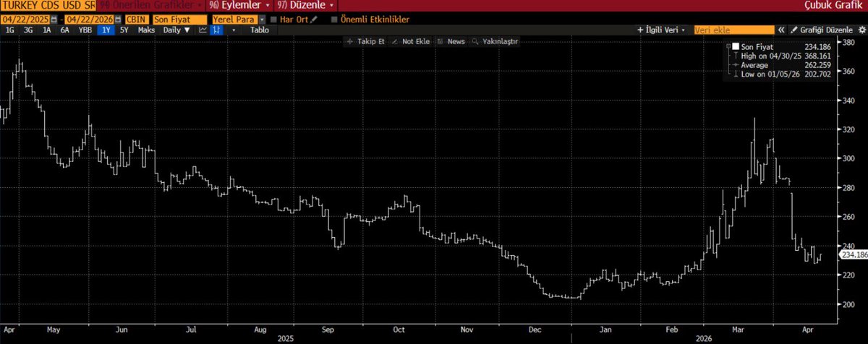Select the 6A time range

click(65, 30)
